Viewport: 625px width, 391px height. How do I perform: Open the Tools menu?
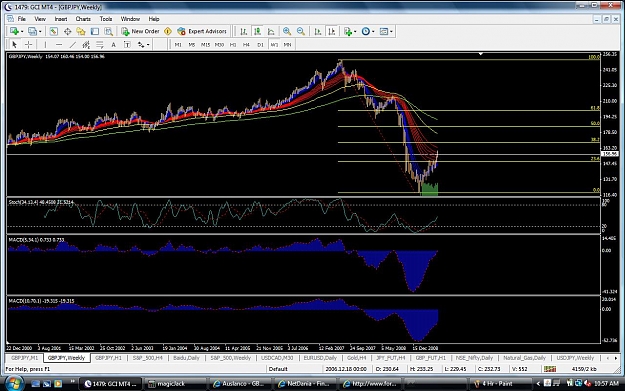pyautogui.click(x=106, y=19)
